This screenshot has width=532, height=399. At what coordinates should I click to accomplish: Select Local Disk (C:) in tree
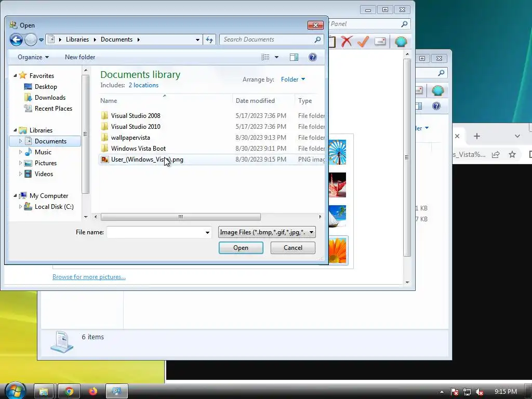coord(54,207)
